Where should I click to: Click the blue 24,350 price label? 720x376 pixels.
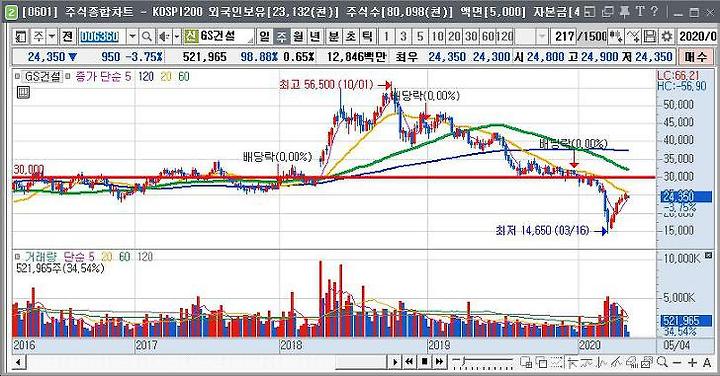click(686, 197)
